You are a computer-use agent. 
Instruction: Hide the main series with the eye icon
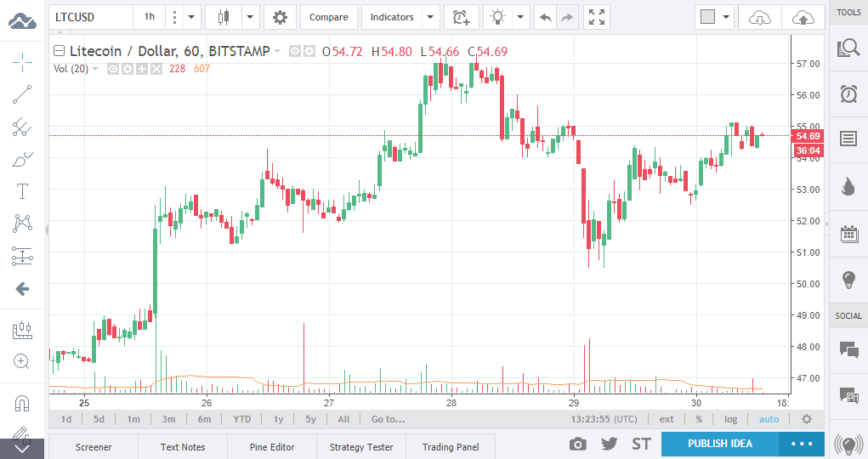point(295,52)
